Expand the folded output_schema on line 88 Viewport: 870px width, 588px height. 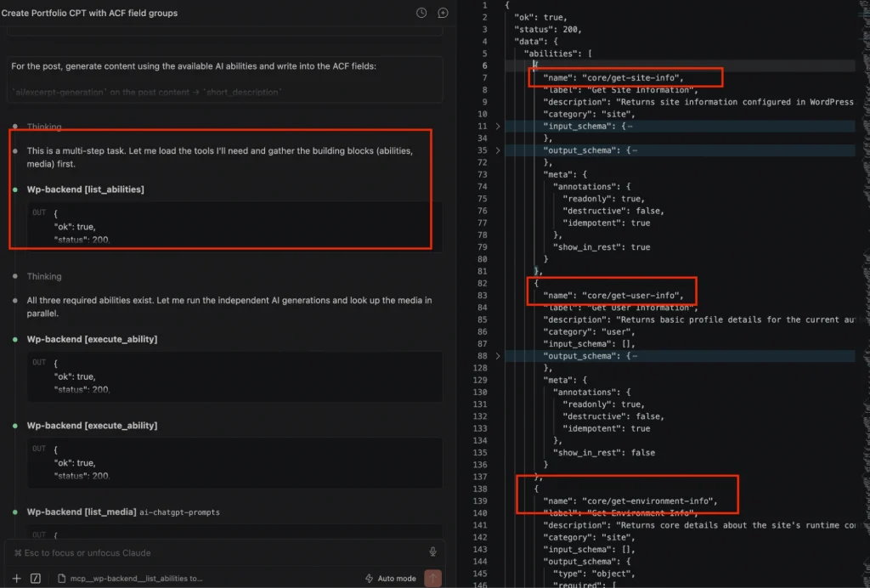point(498,356)
